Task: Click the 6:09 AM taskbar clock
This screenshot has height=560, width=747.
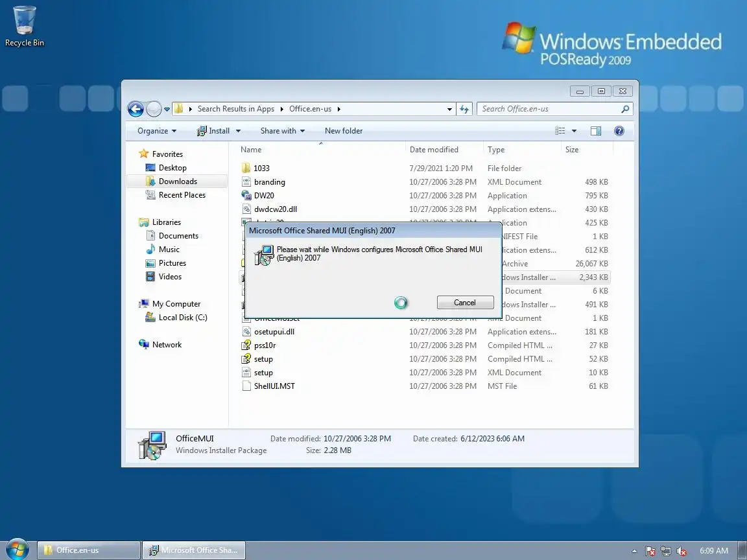Action: click(x=714, y=550)
